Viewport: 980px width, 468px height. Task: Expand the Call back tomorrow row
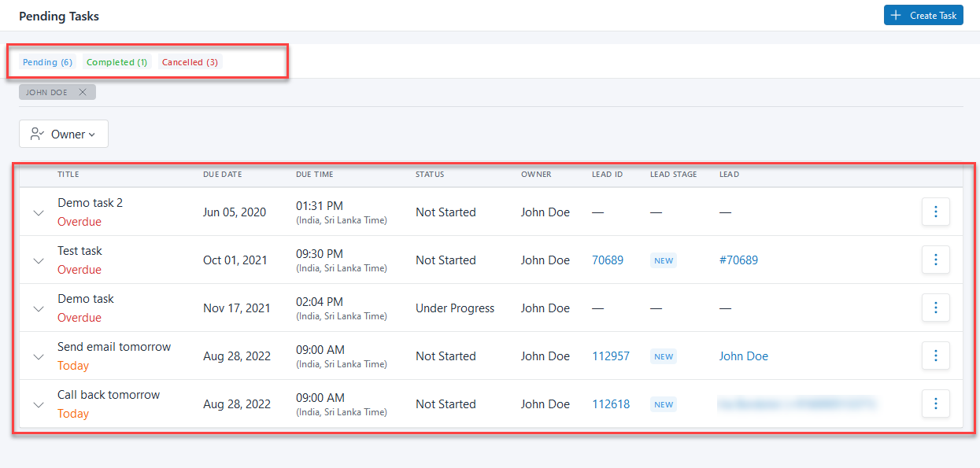[x=38, y=404]
